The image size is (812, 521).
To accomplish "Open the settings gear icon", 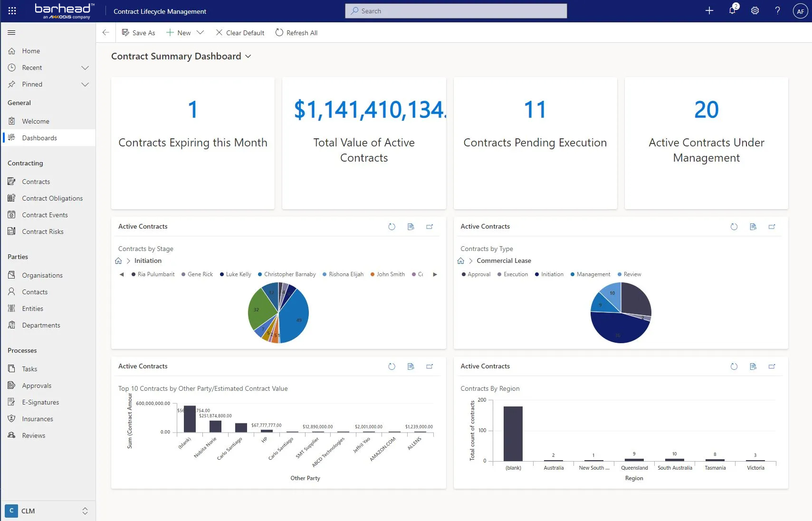I will click(x=755, y=10).
